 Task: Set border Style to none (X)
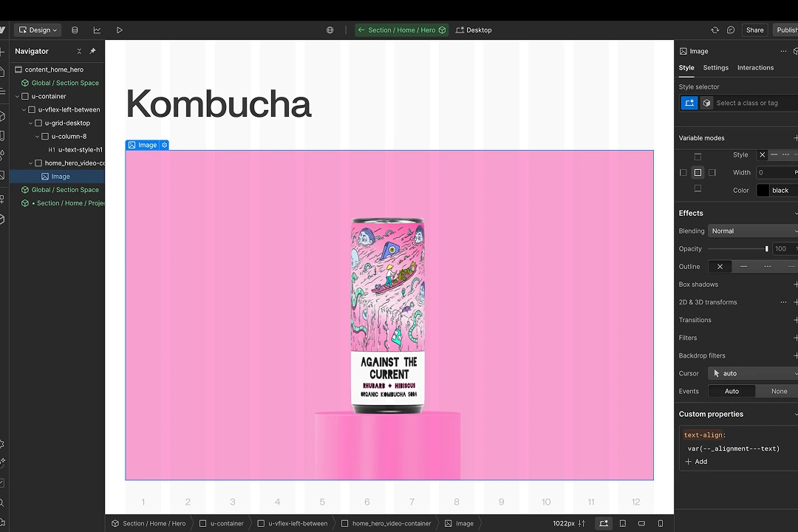point(762,154)
